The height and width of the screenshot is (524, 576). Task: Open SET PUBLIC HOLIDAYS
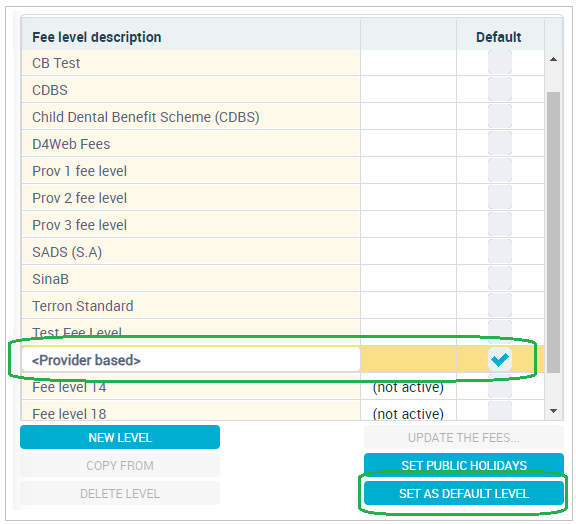click(x=464, y=464)
